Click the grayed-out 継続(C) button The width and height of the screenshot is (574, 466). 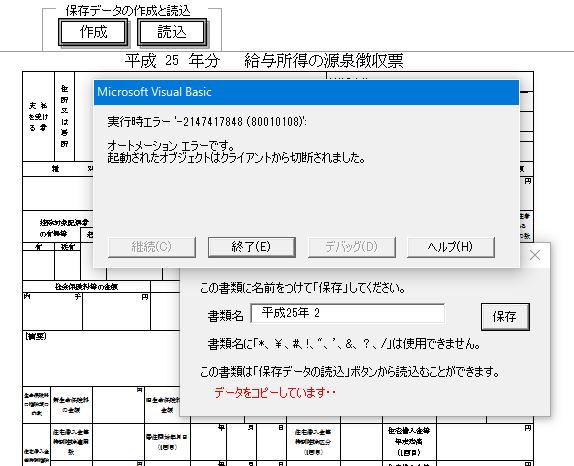152,247
